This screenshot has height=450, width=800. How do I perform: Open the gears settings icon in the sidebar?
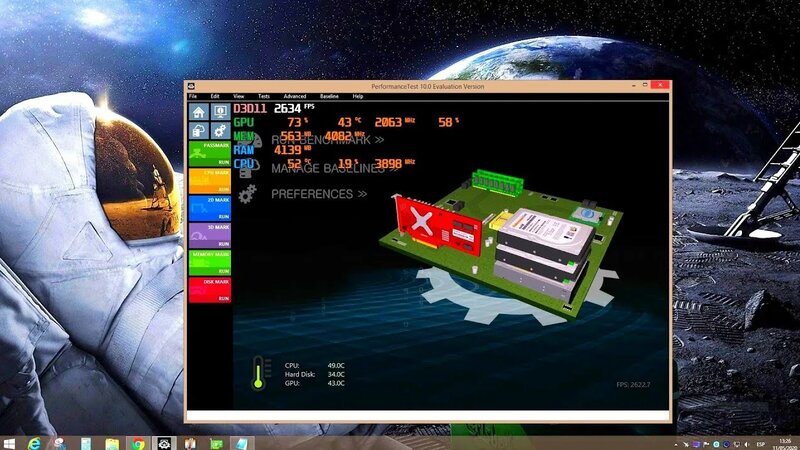(x=220, y=131)
